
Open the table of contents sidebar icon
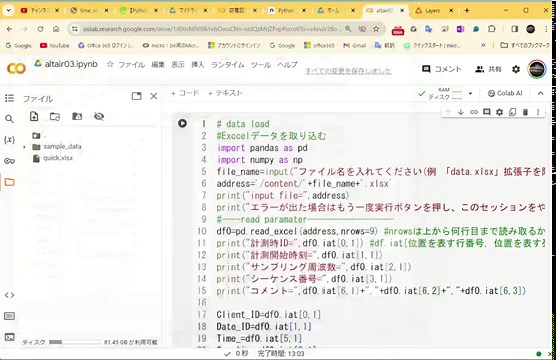pos(10,98)
